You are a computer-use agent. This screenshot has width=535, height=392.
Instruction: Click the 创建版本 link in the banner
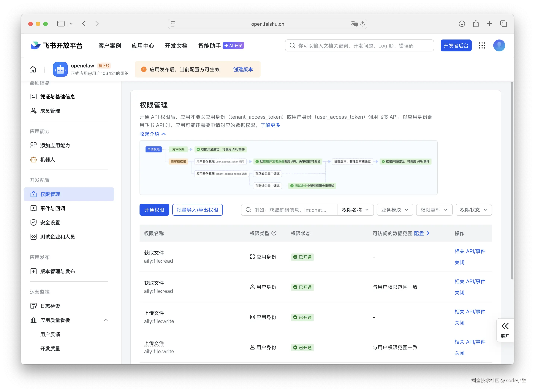(243, 69)
